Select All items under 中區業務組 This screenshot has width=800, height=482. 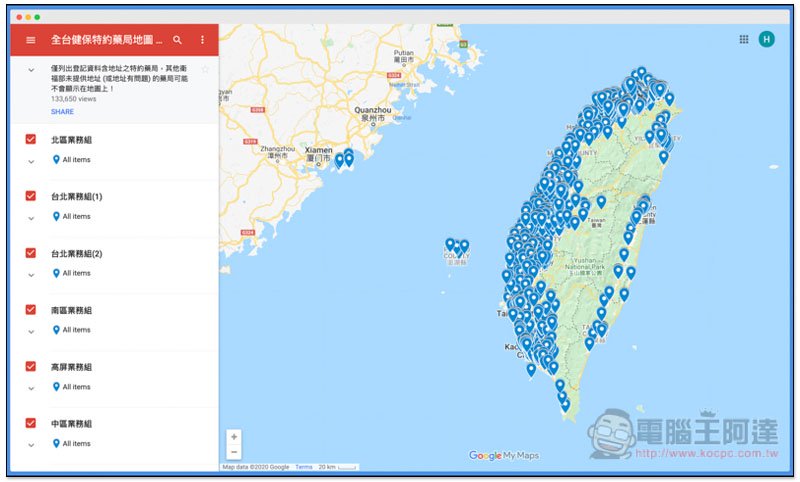76,443
